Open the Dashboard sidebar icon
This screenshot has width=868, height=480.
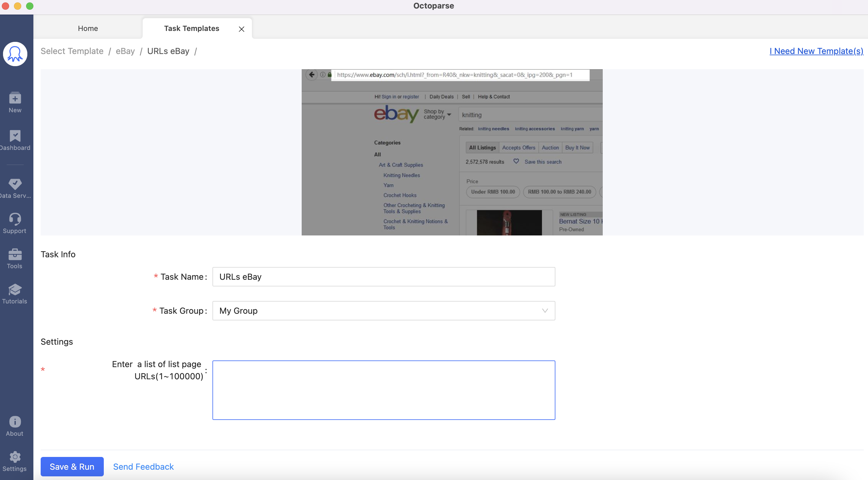tap(15, 140)
